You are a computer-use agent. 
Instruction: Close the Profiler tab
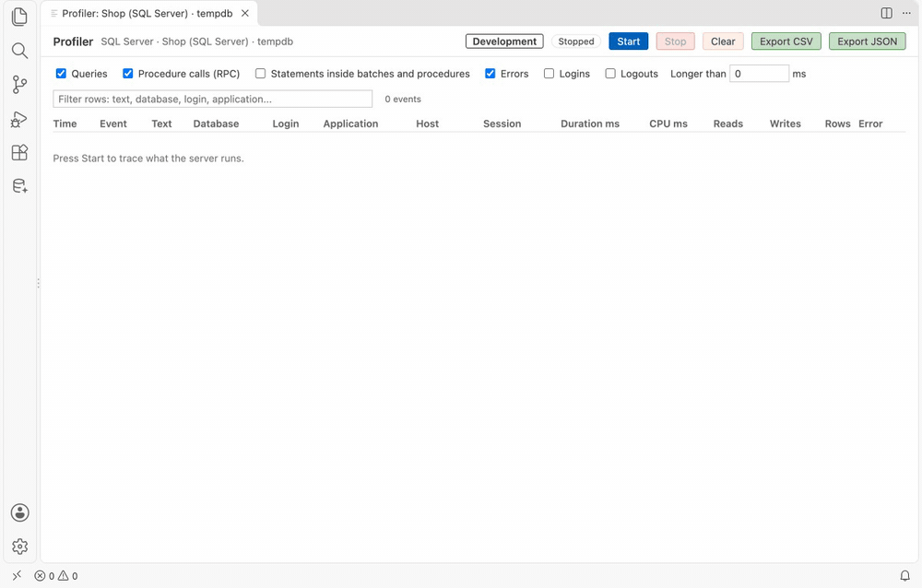(245, 13)
